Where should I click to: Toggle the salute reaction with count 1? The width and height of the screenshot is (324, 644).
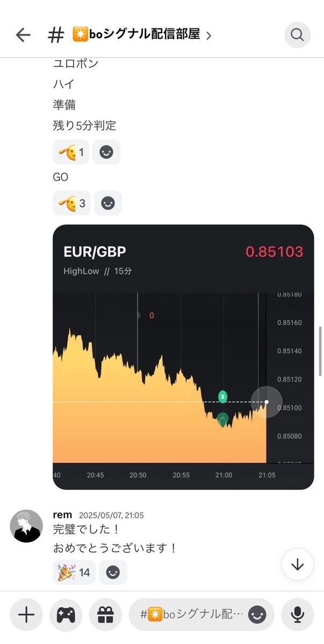click(71, 152)
